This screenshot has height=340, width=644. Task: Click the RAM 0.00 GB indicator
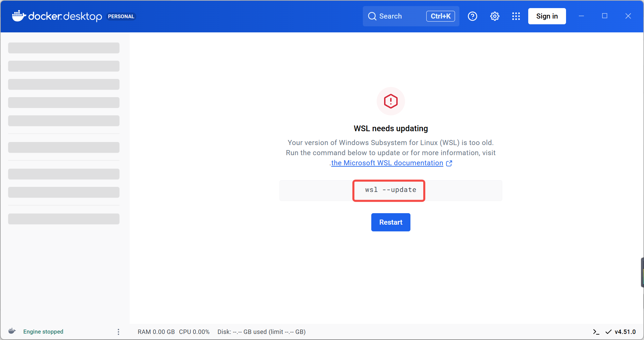coord(156,332)
